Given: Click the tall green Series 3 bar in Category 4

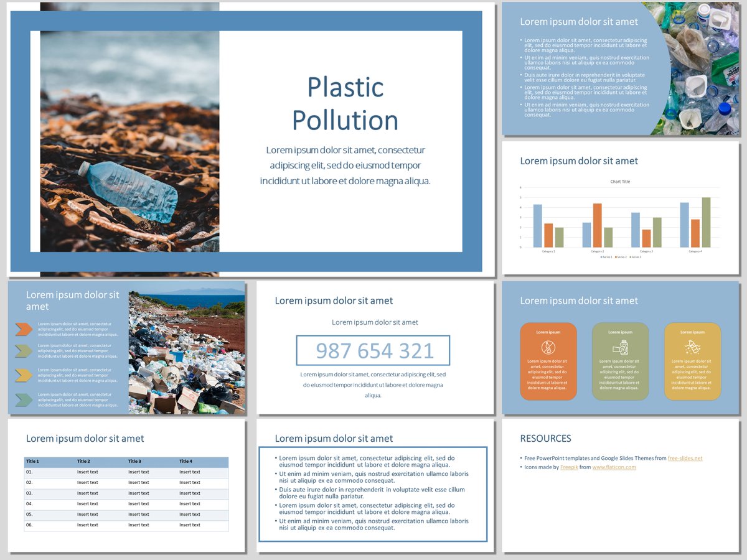Looking at the screenshot, I should (x=706, y=222).
